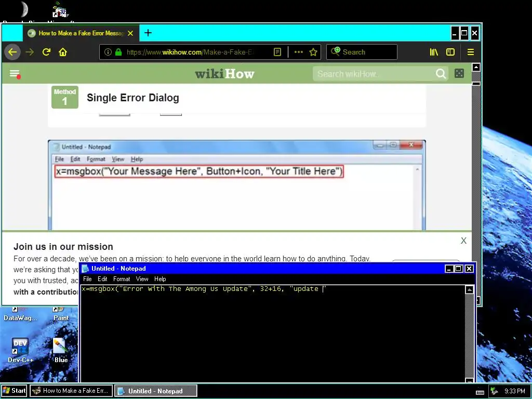532x399 pixels.
Task: Click the system tray clock 9:33 PM
Action: pyautogui.click(x=515, y=391)
